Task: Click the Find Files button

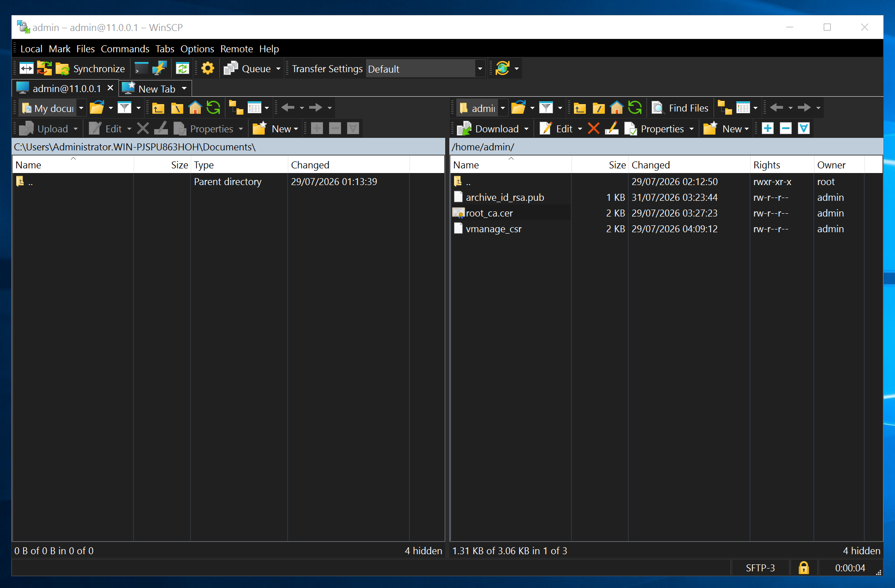Action: pyautogui.click(x=680, y=108)
